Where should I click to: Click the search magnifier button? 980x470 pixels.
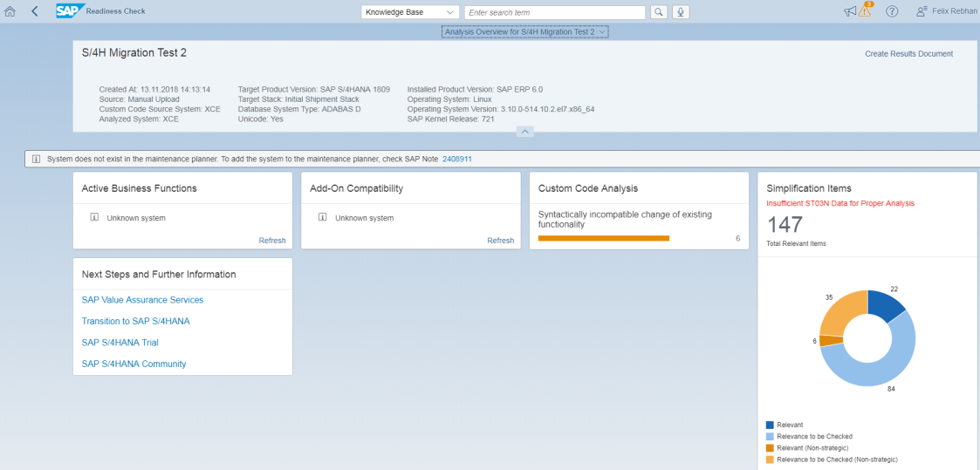[x=659, y=12]
